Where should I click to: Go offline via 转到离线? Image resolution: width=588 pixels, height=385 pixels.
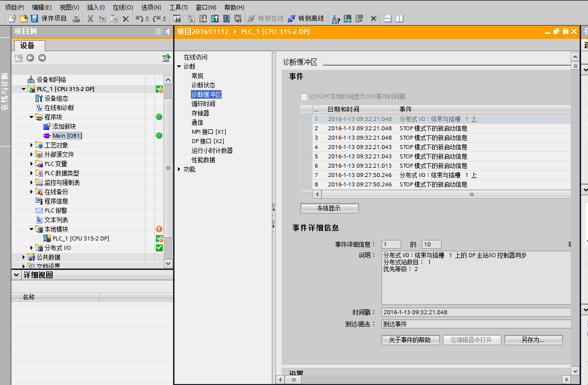tap(306, 18)
